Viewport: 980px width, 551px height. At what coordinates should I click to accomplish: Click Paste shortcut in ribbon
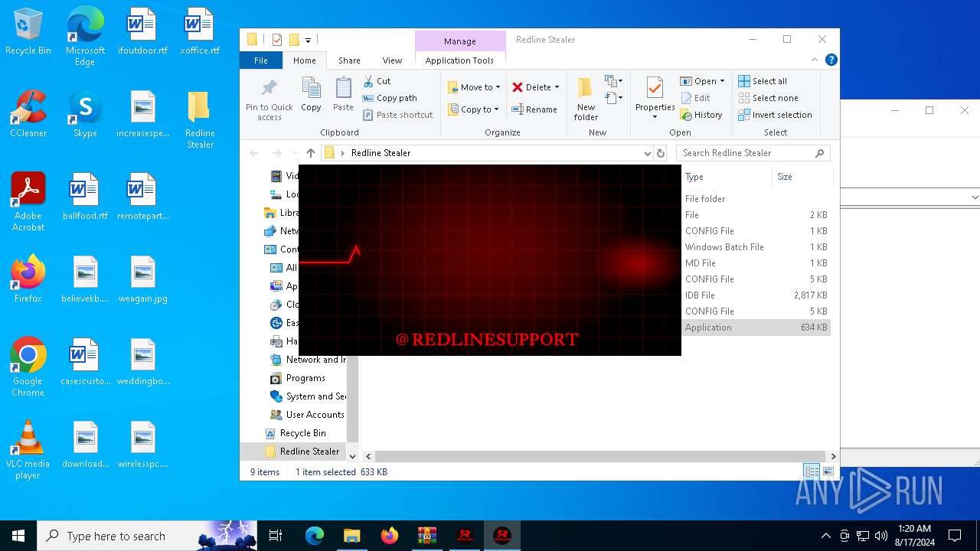(397, 115)
